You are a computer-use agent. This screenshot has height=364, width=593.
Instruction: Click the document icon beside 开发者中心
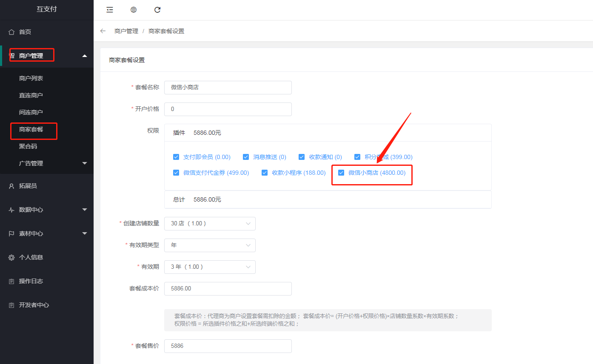tap(11, 305)
